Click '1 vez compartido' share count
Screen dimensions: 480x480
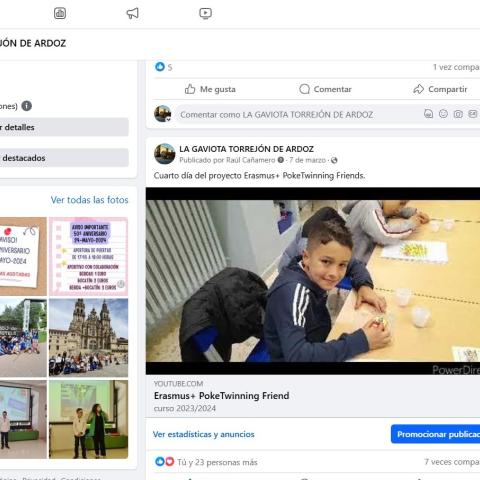pyautogui.click(x=456, y=67)
